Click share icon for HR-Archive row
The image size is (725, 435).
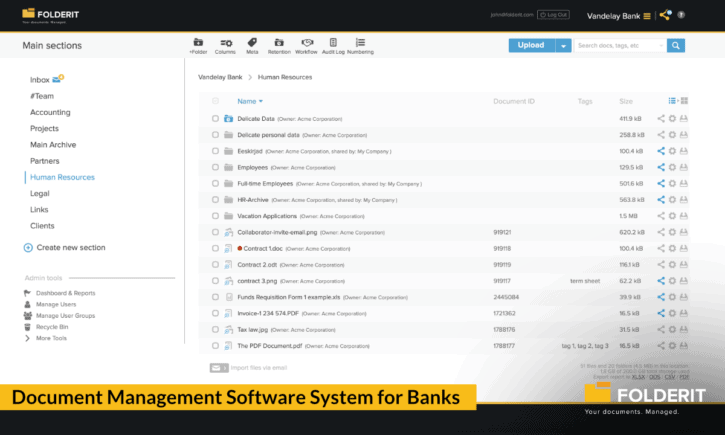pyautogui.click(x=661, y=200)
